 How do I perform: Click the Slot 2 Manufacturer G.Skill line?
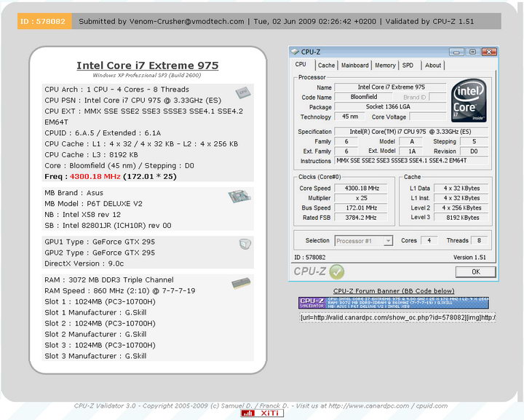[95, 334]
